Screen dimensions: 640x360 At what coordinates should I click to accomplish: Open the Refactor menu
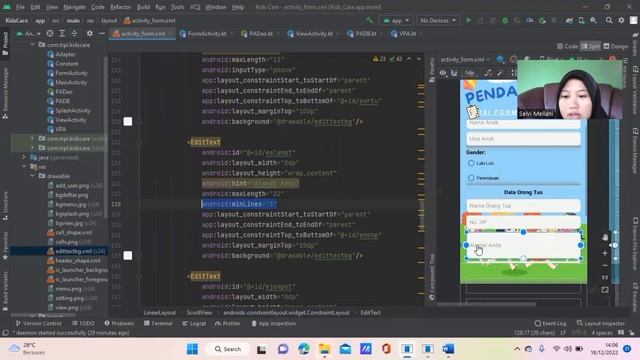click(x=120, y=7)
